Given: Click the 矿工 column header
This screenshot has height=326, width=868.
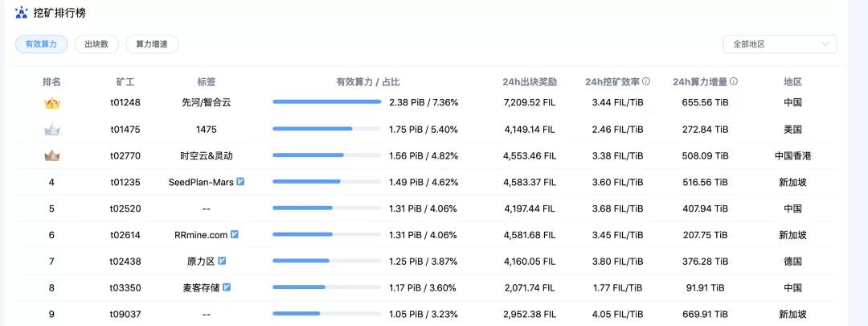Looking at the screenshot, I should [x=125, y=82].
